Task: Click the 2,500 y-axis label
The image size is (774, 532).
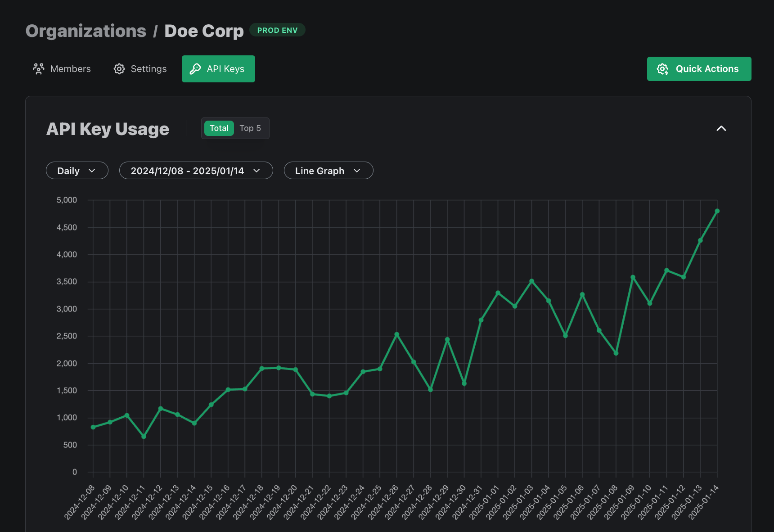Action: pyautogui.click(x=67, y=336)
